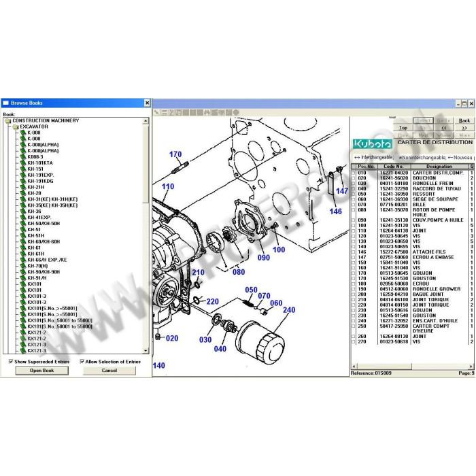476x476 pixels.
Task: Click the folder icon of CONSTRUCTION MACHINERY
Action: (8, 120)
